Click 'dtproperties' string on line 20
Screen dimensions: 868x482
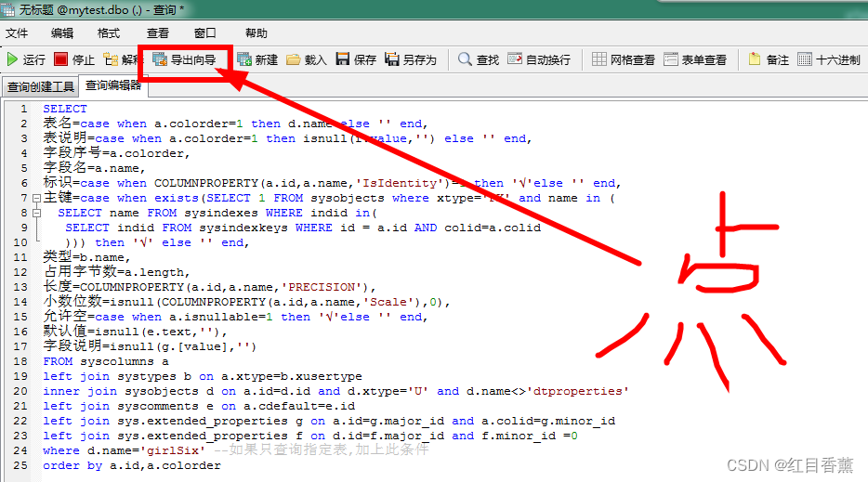click(x=577, y=391)
